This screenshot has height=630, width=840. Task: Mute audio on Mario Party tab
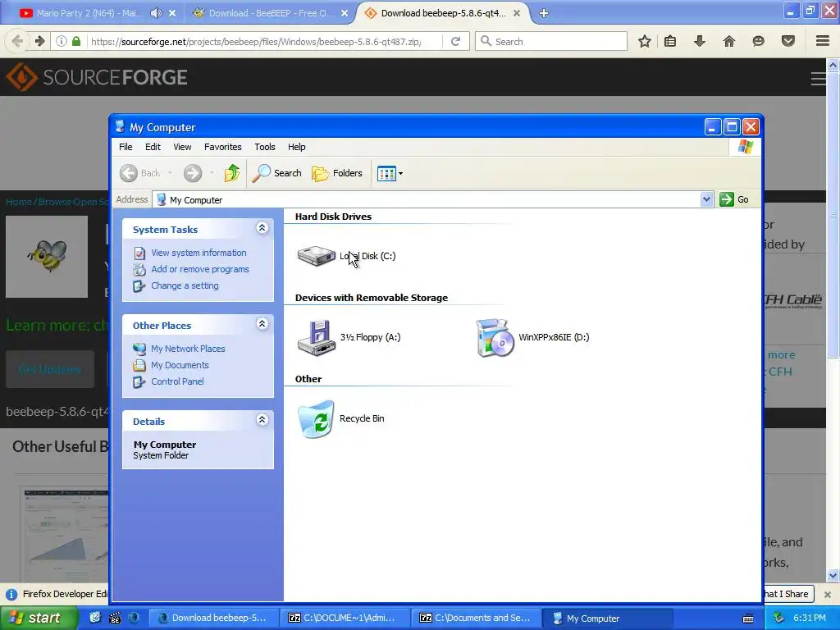coord(156,13)
